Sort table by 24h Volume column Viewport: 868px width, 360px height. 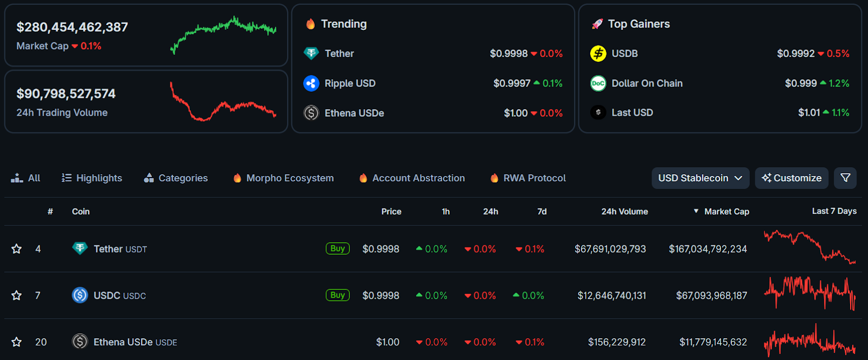[x=624, y=211]
